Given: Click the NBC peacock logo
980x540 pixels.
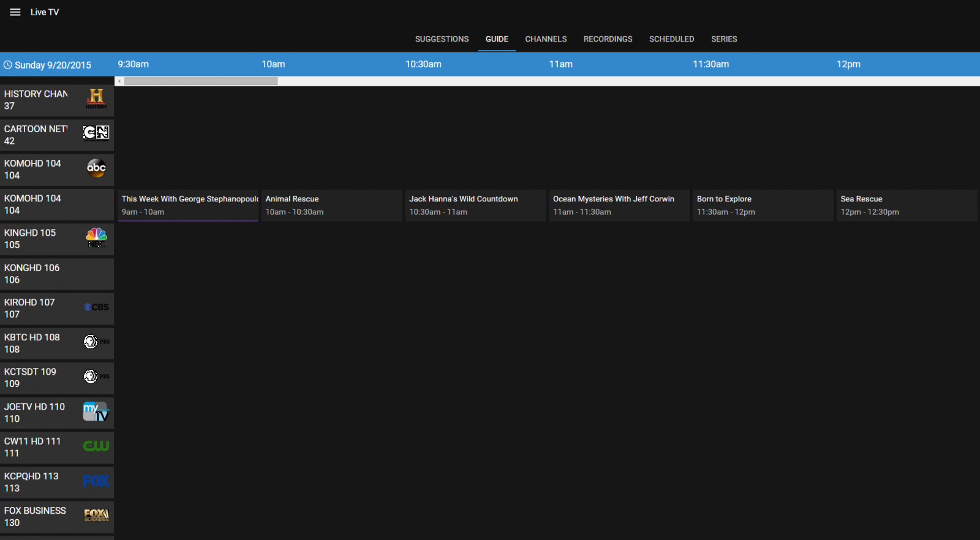Looking at the screenshot, I should tap(96, 238).
